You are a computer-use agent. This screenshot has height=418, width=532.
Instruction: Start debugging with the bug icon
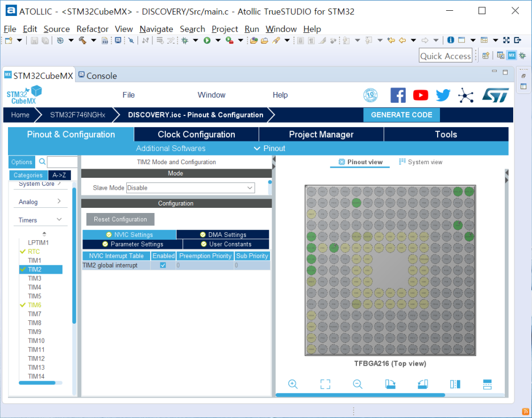[x=185, y=40]
